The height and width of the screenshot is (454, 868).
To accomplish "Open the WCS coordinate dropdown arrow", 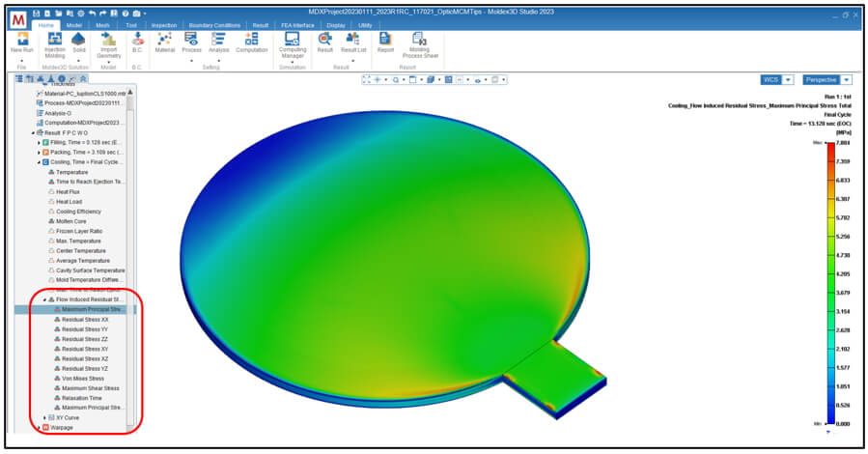I will [x=789, y=80].
